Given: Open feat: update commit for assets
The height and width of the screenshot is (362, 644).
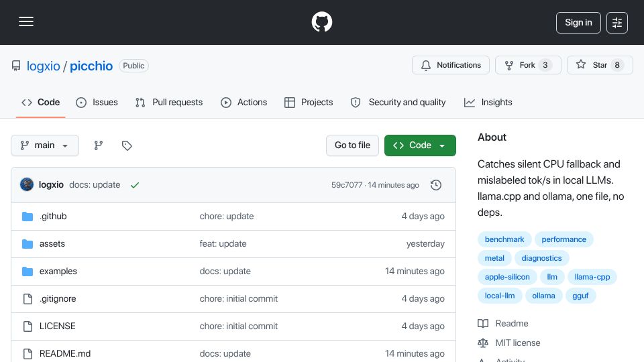Looking at the screenshot, I should point(223,244).
